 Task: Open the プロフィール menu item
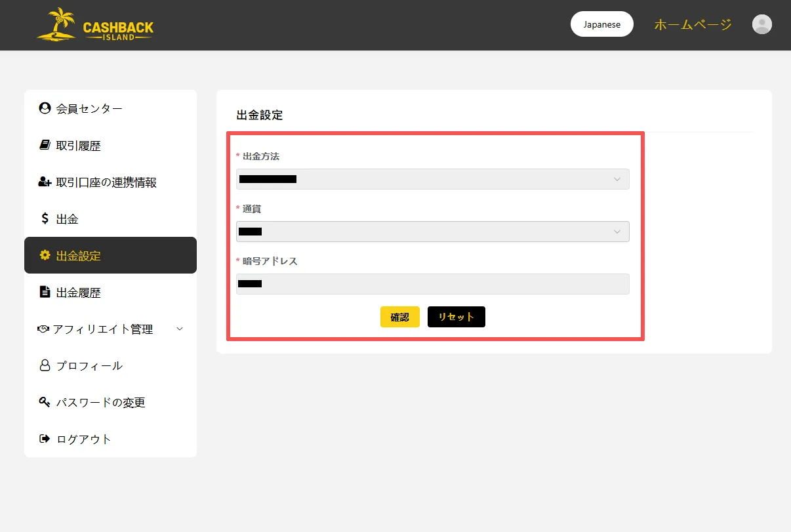(89, 365)
